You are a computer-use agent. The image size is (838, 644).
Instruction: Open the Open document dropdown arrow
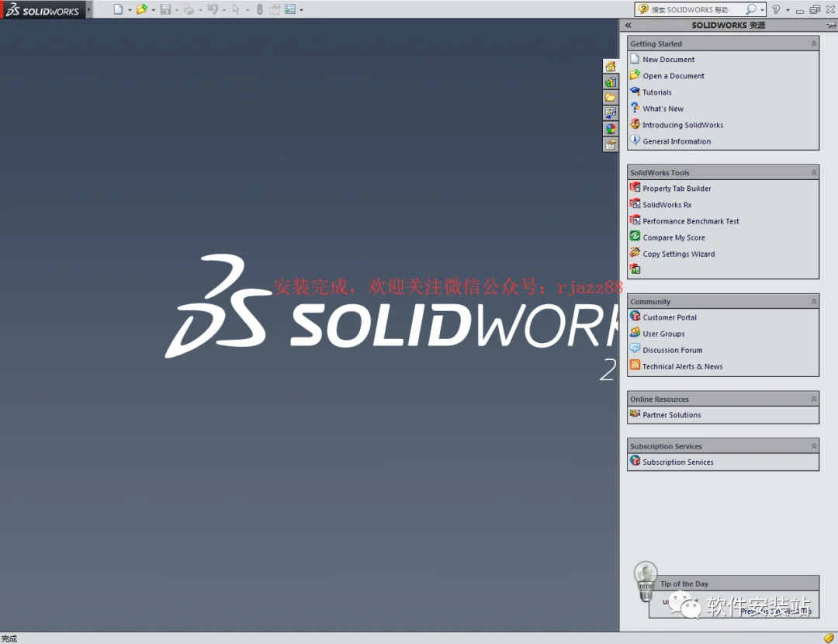154,9
